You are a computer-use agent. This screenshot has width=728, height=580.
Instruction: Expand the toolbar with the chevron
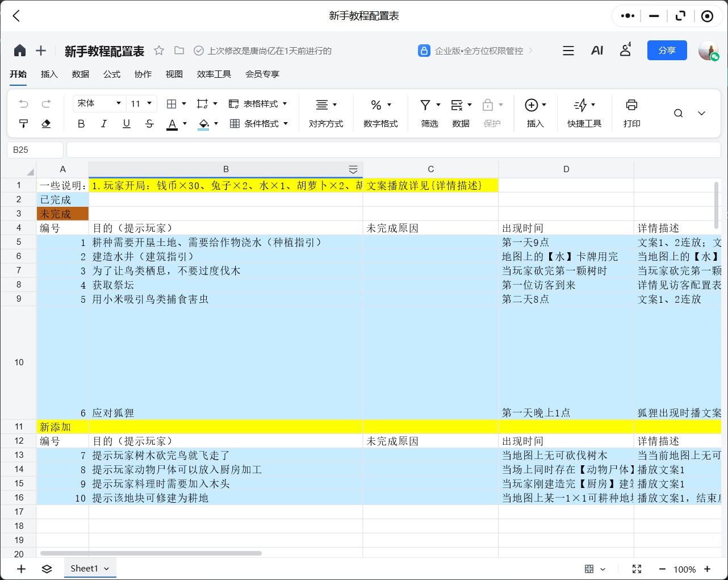(702, 113)
